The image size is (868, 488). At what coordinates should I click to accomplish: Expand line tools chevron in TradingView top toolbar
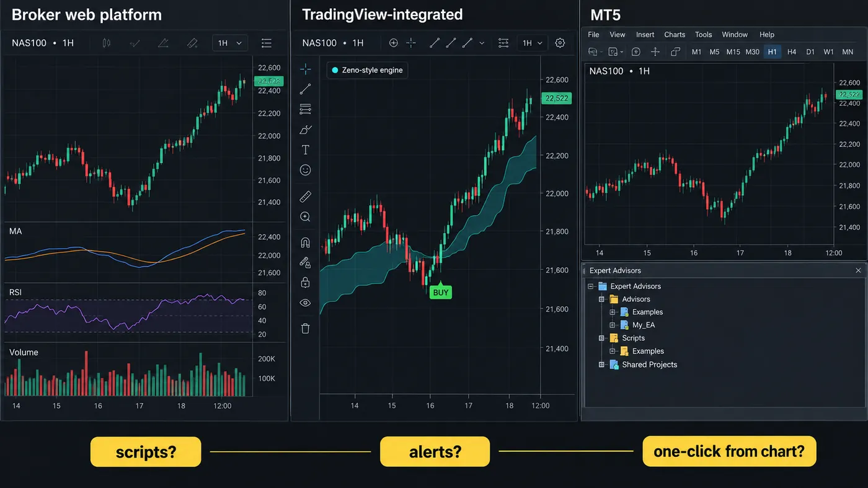482,43
